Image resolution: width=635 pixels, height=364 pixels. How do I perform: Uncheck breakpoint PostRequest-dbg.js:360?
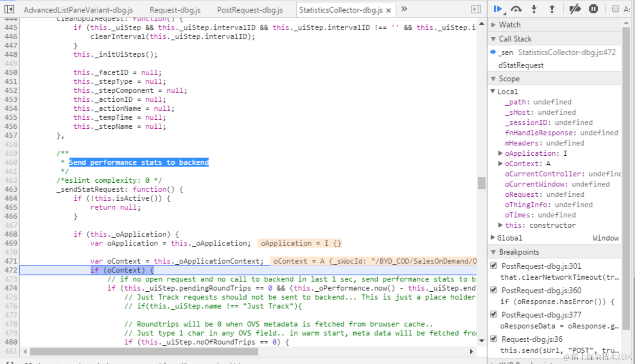tap(494, 290)
